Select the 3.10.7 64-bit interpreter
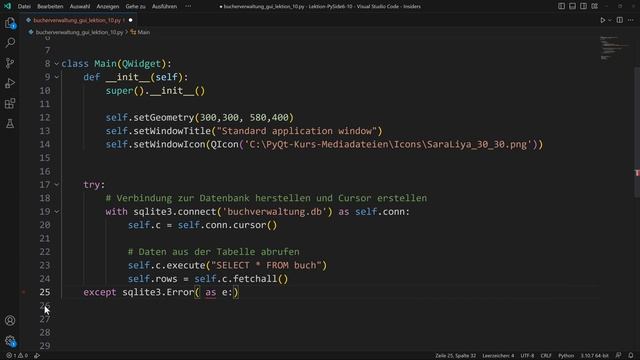Viewport: 640px width, 360px height. [594, 356]
